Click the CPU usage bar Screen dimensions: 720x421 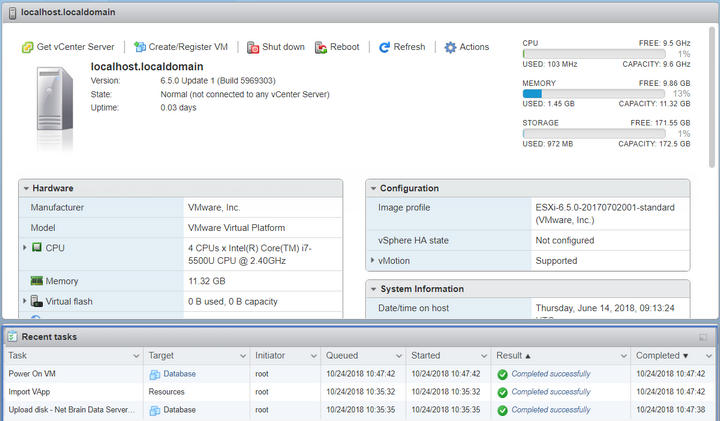coord(594,54)
